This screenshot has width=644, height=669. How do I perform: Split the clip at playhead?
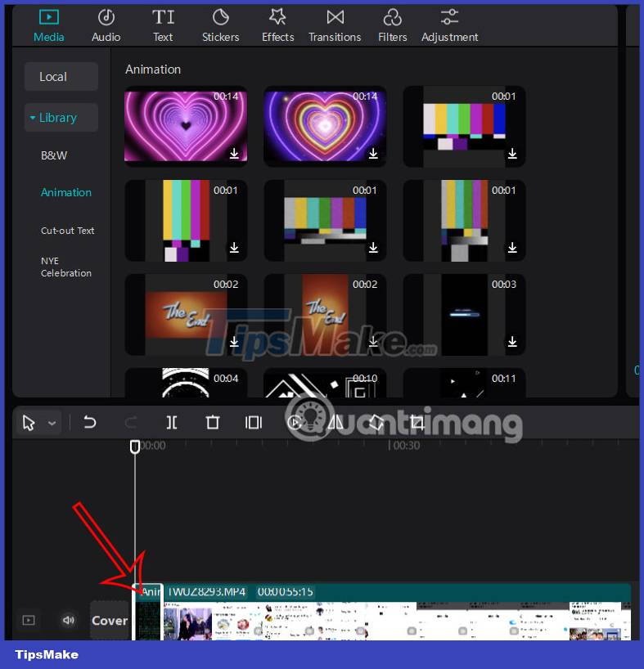[x=172, y=422]
